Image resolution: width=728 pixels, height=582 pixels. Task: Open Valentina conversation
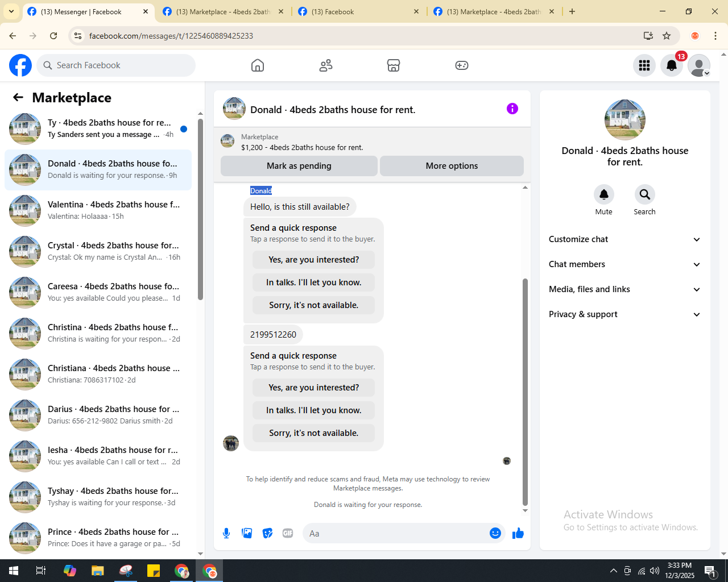[x=98, y=210]
